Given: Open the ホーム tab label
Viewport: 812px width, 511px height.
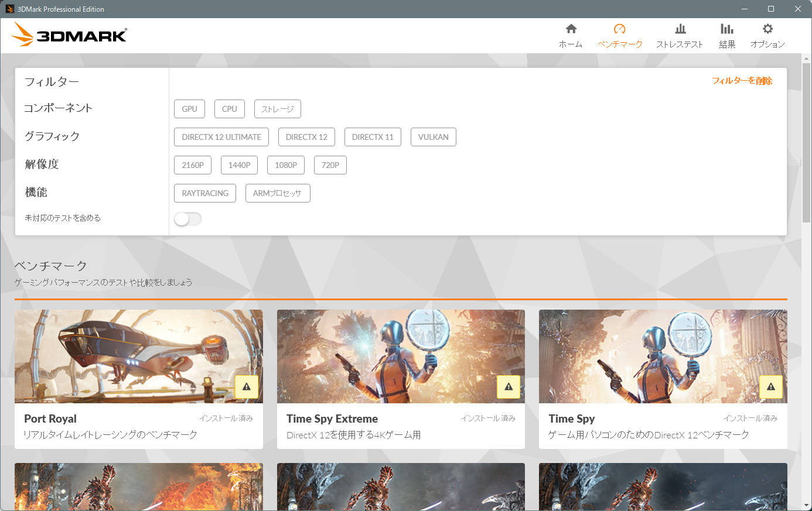Looking at the screenshot, I should 571,44.
